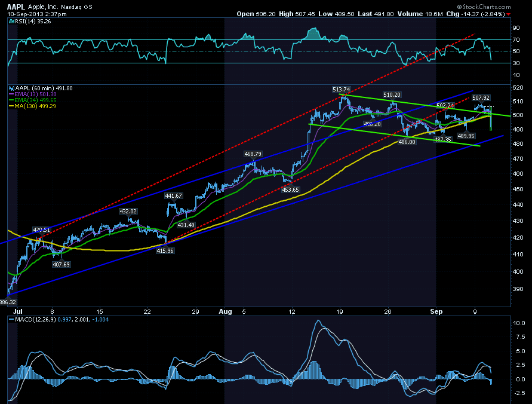The height and width of the screenshot is (404, 532).
Task: Click the 487.35 price label
Action: coord(443,139)
